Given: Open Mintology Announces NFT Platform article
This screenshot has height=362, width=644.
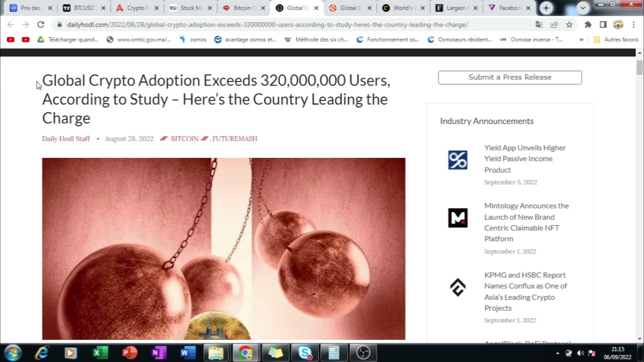Looking at the screenshot, I should click(x=527, y=222).
